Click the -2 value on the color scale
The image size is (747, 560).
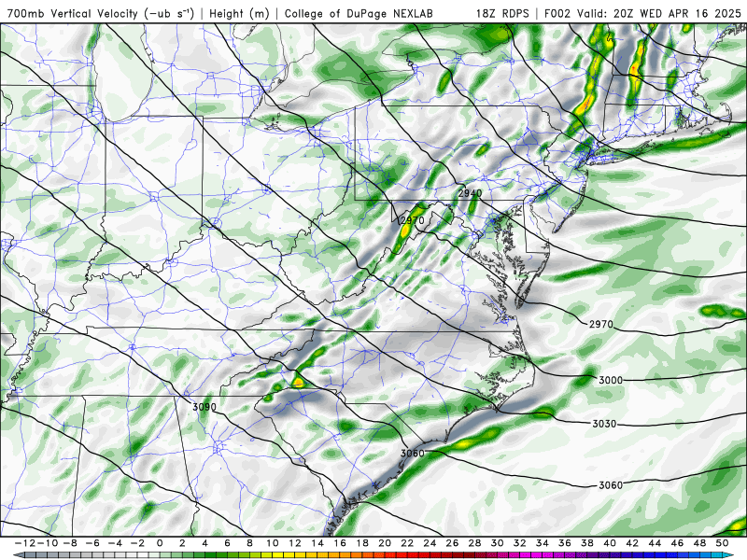[x=137, y=543]
